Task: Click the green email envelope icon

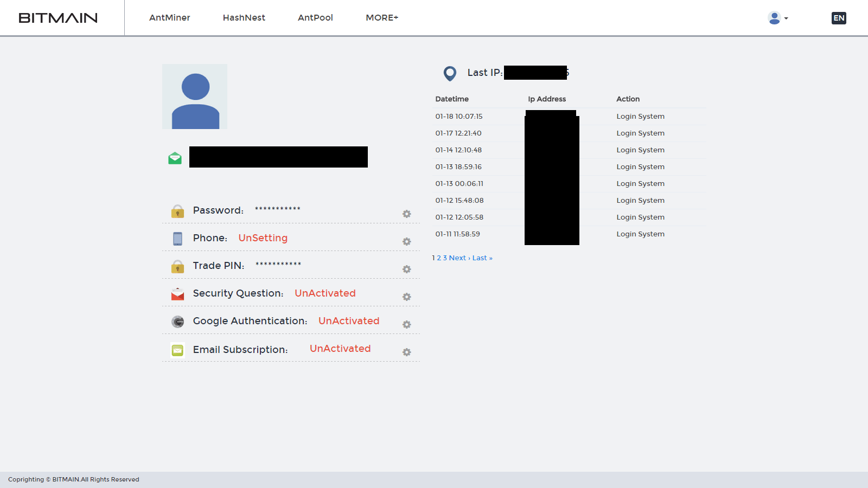Action: pos(175,158)
